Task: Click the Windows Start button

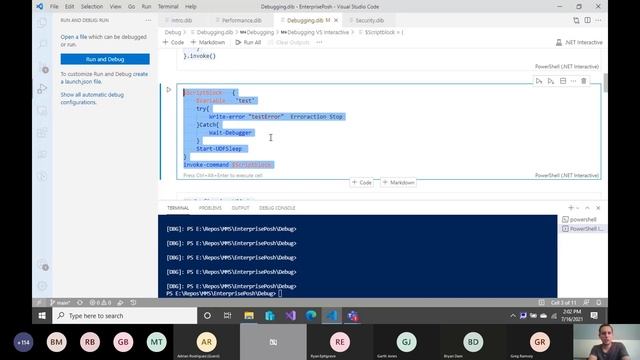Action: (x=42, y=316)
